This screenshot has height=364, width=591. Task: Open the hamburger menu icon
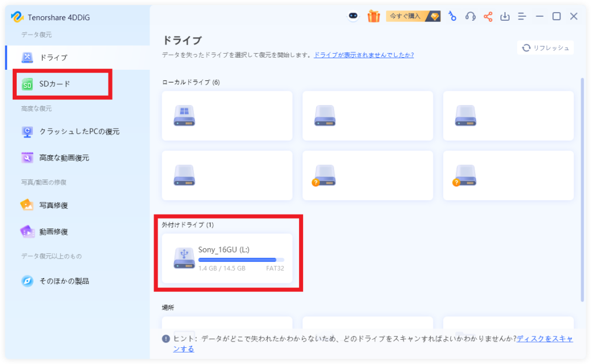tap(522, 17)
